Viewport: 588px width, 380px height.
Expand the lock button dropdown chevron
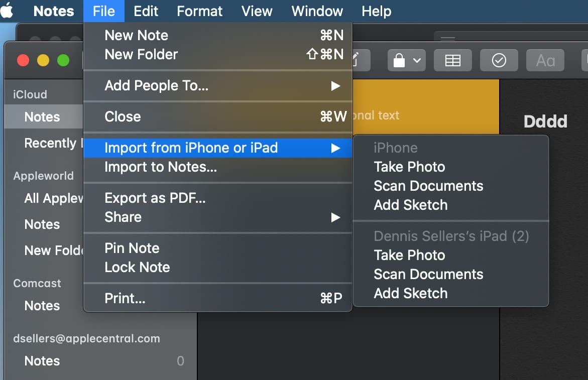point(417,61)
